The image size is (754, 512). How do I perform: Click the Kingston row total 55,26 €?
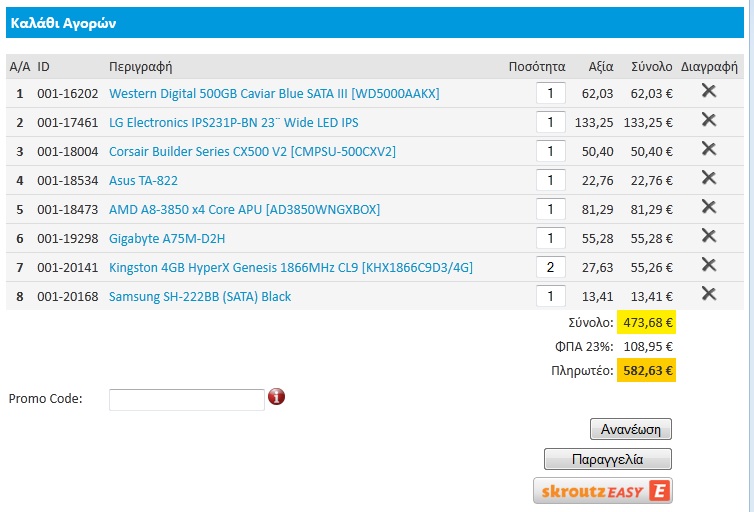[652, 267]
